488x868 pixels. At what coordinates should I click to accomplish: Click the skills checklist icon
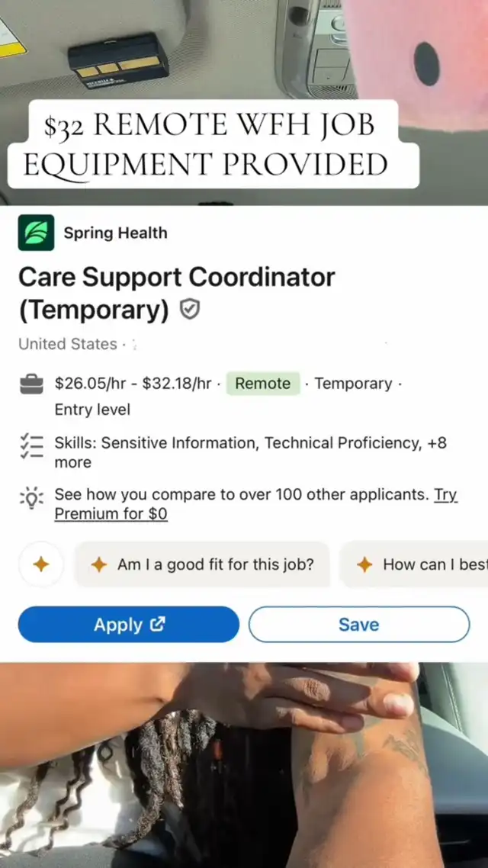tap(31, 446)
